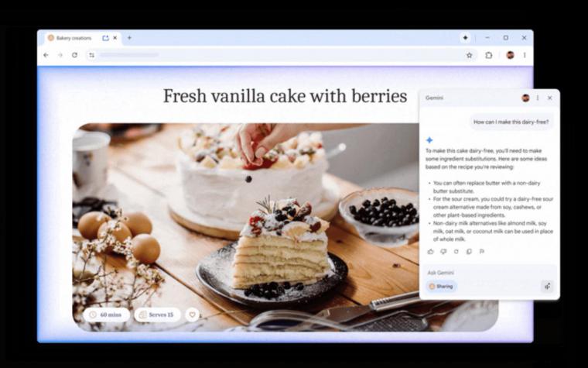Regenerate the Gemini response
This screenshot has width=588, height=368.
click(x=456, y=251)
